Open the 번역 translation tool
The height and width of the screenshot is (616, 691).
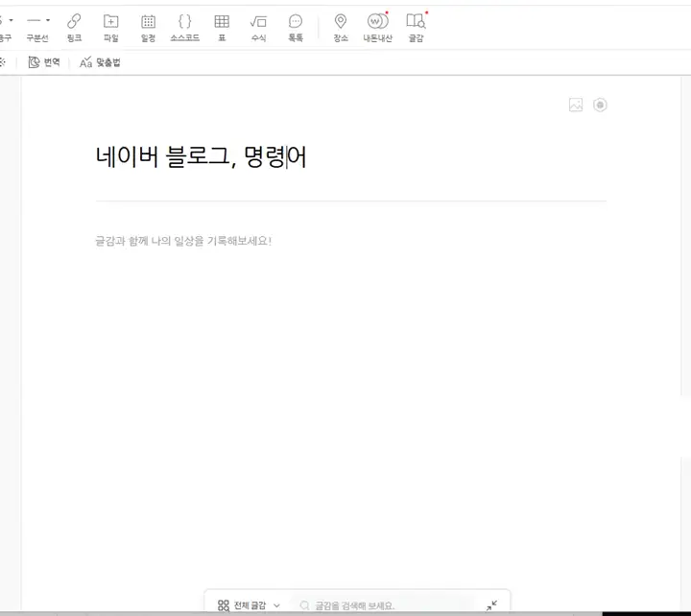(x=43, y=62)
